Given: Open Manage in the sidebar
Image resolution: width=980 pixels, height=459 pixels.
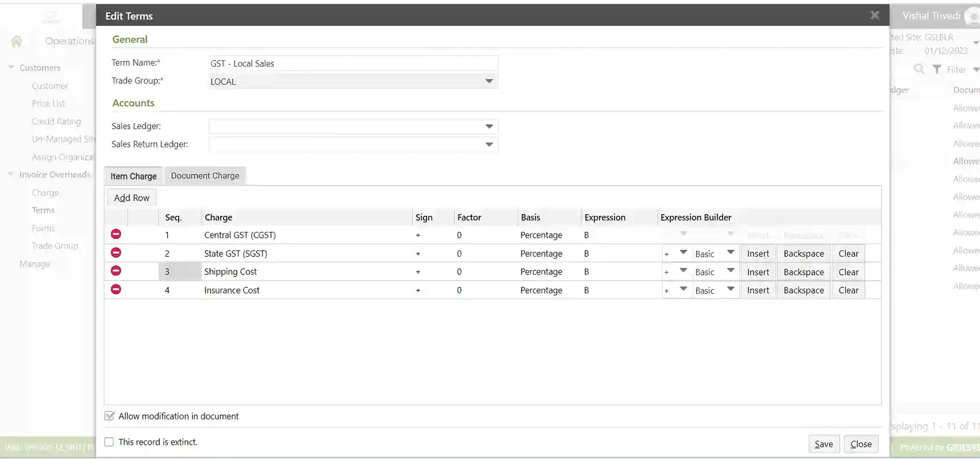Looking at the screenshot, I should [35, 264].
